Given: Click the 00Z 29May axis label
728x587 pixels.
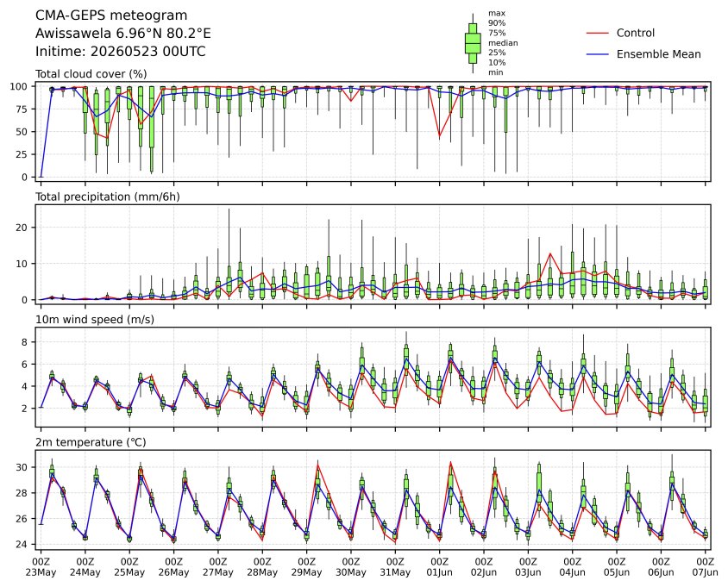Looking at the screenshot, I should (307, 567).
